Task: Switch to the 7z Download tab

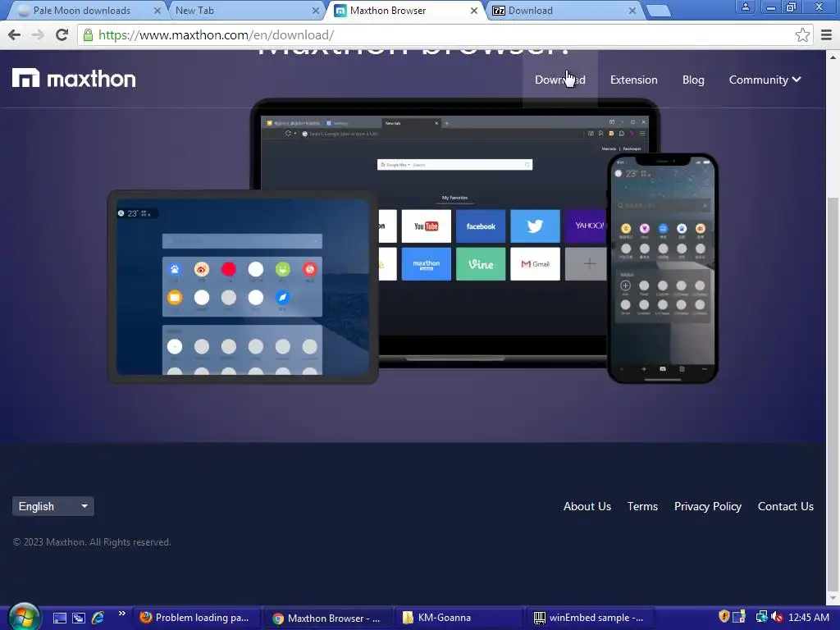Action: click(563, 11)
